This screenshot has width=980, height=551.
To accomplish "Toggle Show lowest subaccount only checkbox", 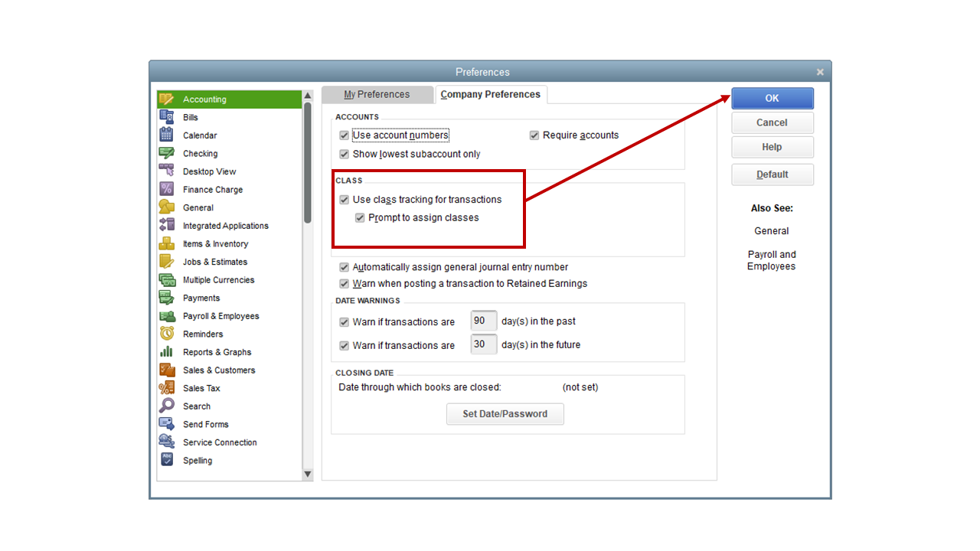I will (345, 154).
